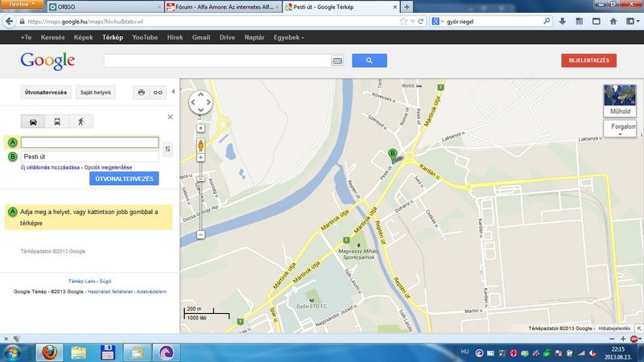
Task: Click the map pan control circle
Action: (200, 102)
